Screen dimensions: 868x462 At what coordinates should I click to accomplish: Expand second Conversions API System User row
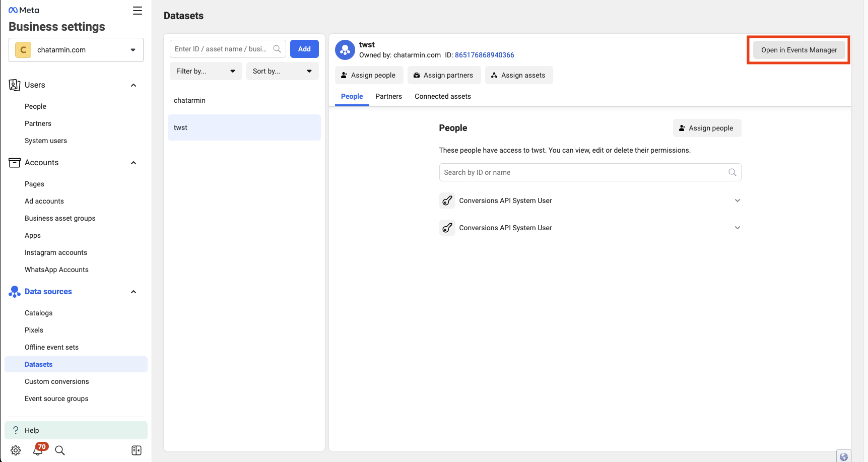[737, 228]
